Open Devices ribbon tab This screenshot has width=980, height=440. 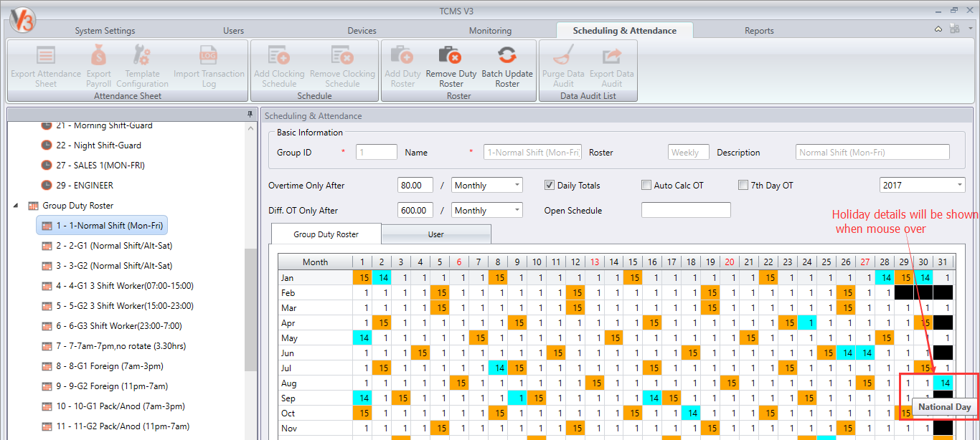[x=362, y=31]
